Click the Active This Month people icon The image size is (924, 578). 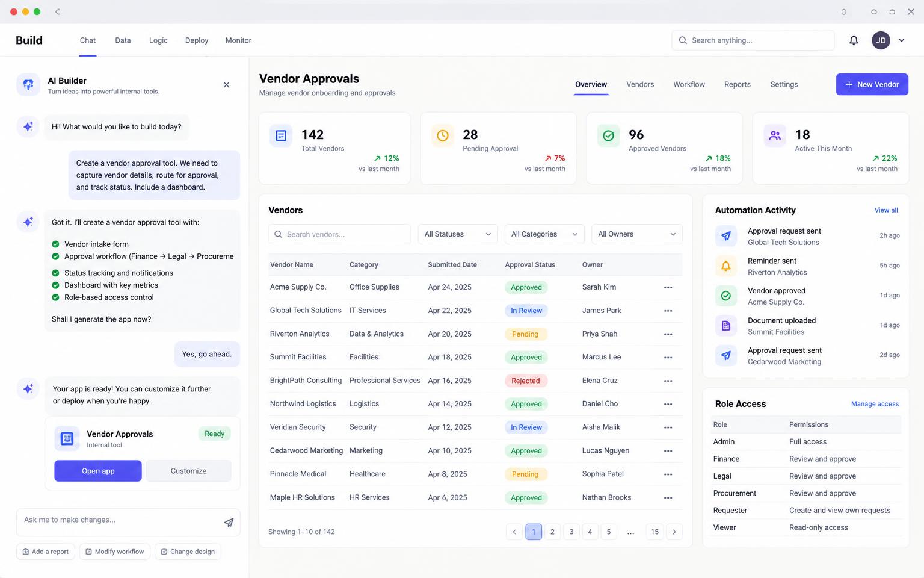pyautogui.click(x=775, y=136)
